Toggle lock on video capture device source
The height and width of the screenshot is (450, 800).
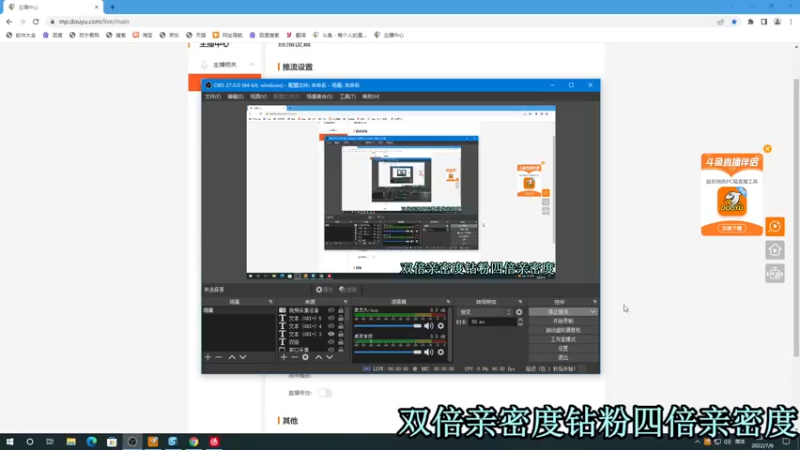[341, 310]
